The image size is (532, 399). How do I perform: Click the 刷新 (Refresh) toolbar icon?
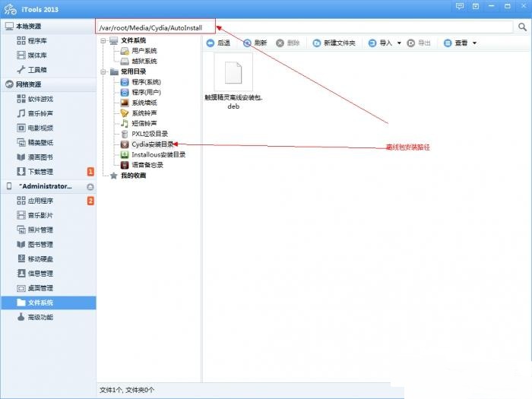(247, 43)
